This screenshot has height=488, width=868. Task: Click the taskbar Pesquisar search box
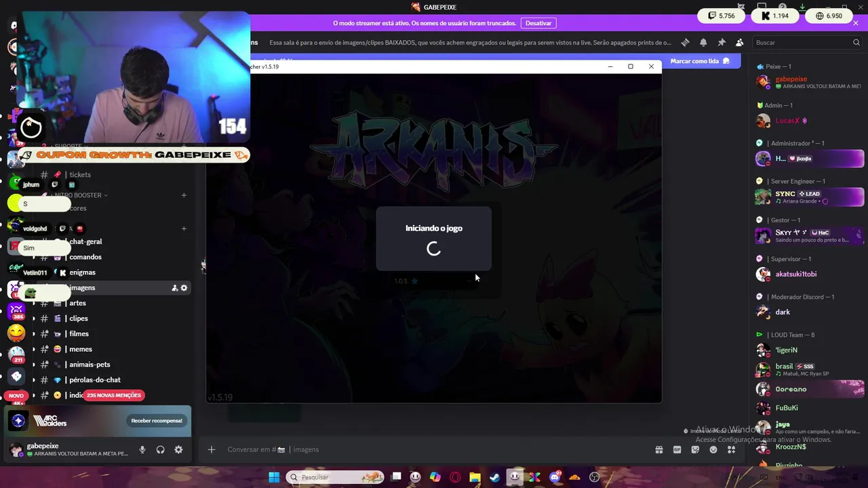[335, 477]
